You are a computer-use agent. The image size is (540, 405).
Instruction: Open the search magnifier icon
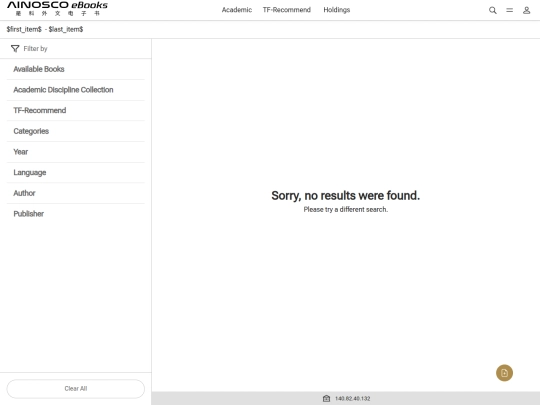coord(492,10)
